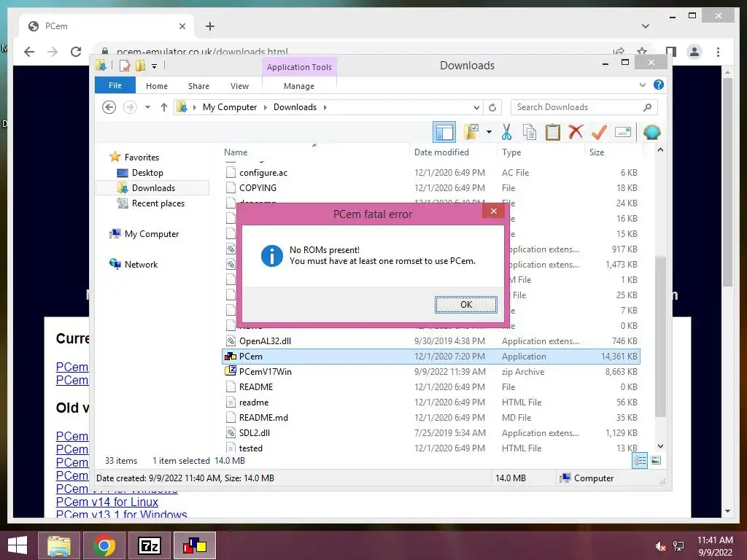Screen dimensions: 747x560
Task: Select Application Tools contextual tab
Action: [x=298, y=67]
